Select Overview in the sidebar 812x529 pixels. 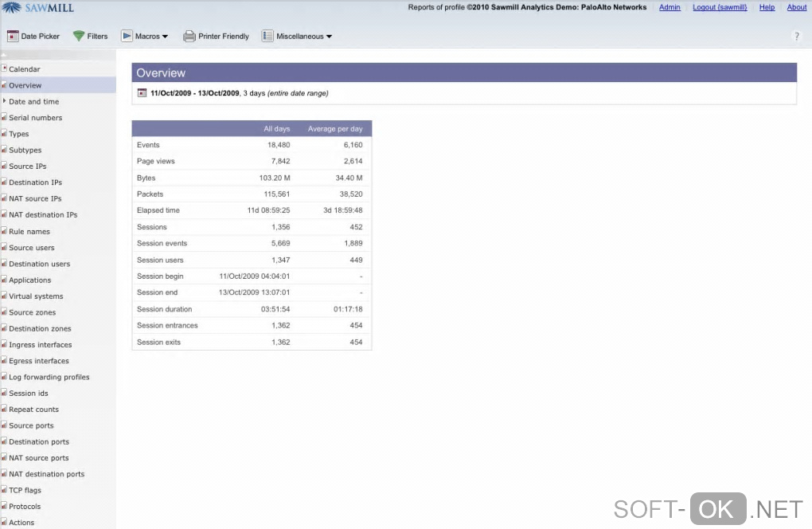click(x=58, y=85)
